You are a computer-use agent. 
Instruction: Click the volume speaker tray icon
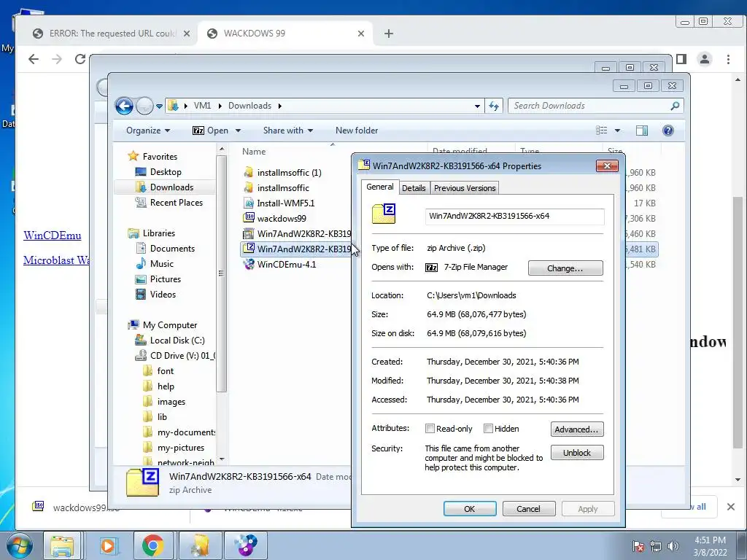click(x=673, y=545)
